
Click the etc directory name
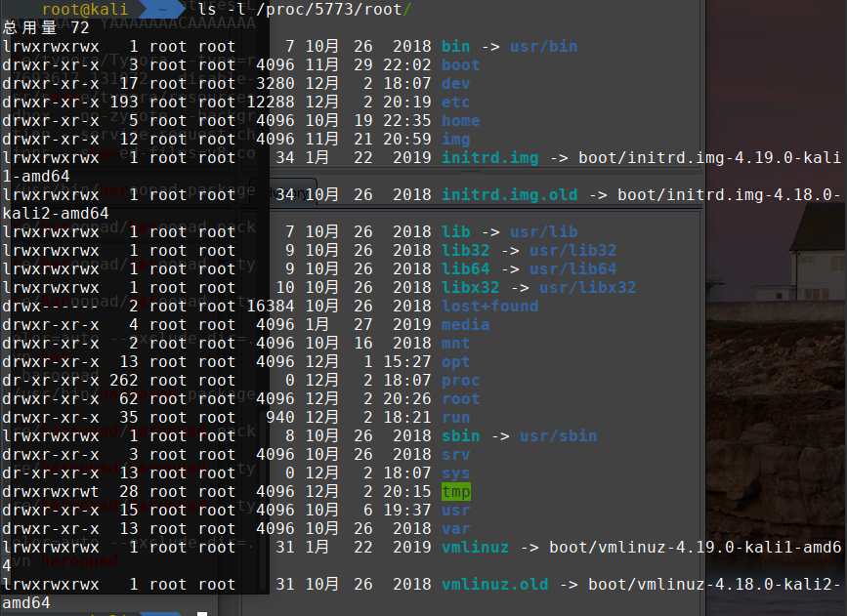pos(455,102)
